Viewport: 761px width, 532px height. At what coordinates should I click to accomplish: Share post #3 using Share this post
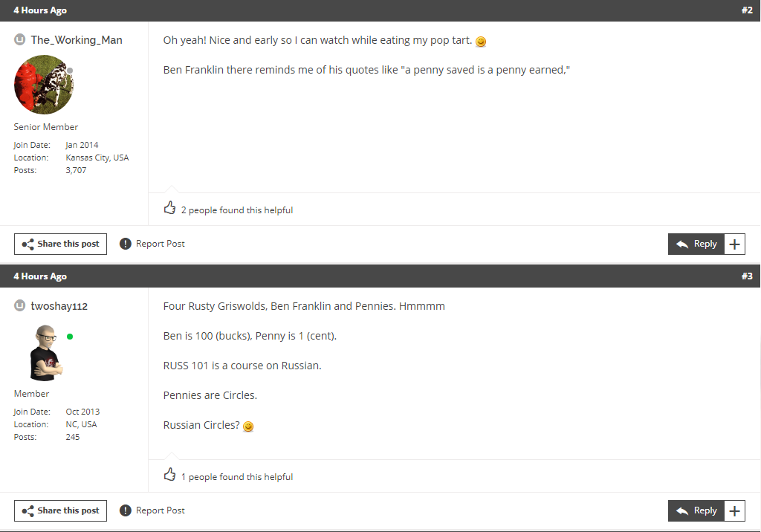61,510
